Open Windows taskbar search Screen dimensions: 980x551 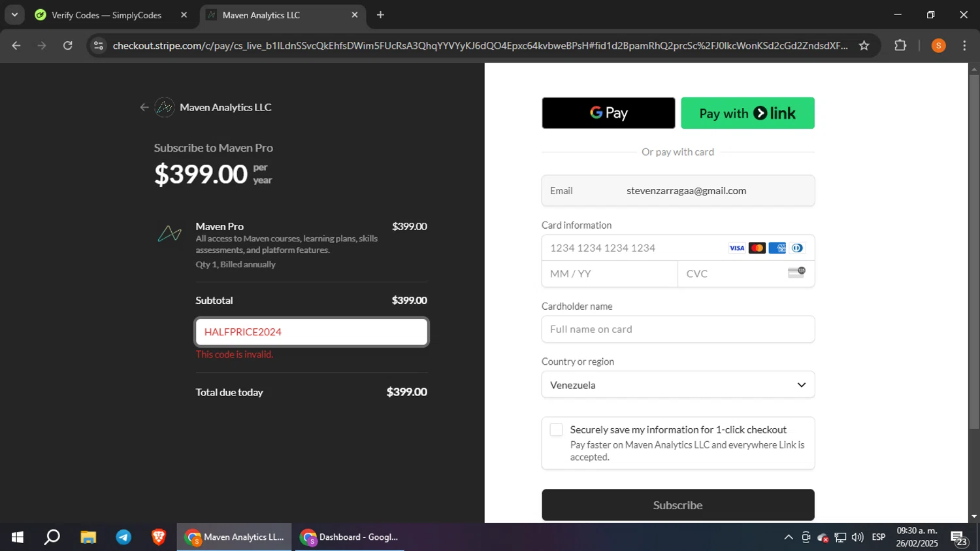tap(52, 537)
